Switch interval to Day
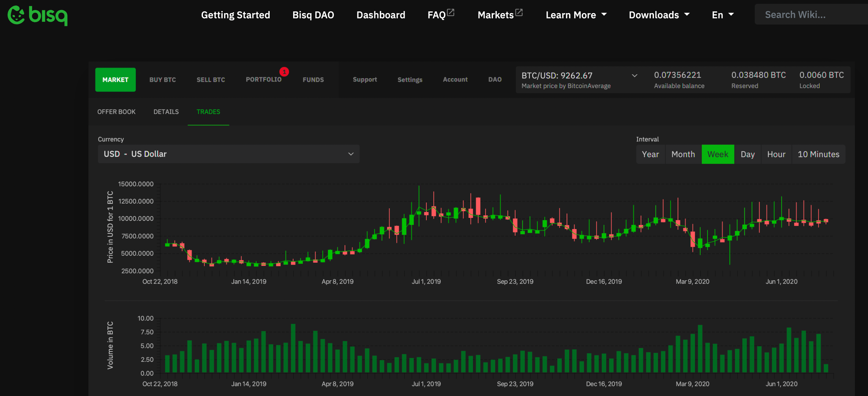 (x=748, y=154)
